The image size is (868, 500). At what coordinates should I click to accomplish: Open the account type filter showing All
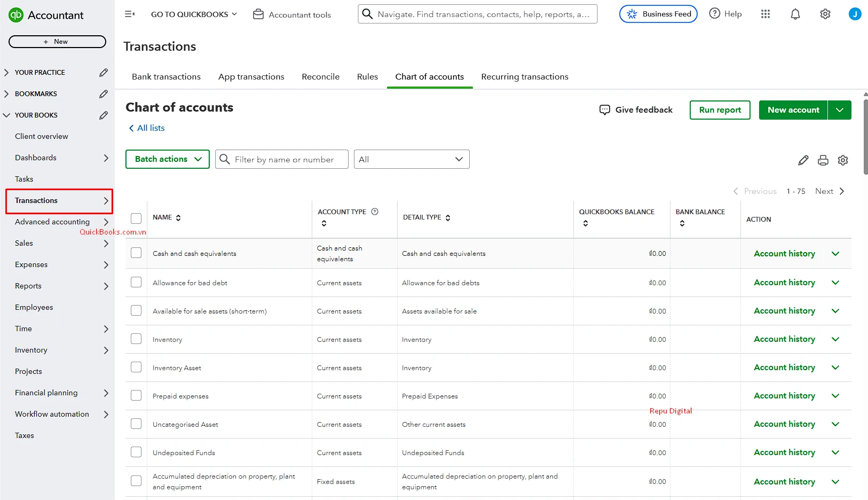click(411, 159)
